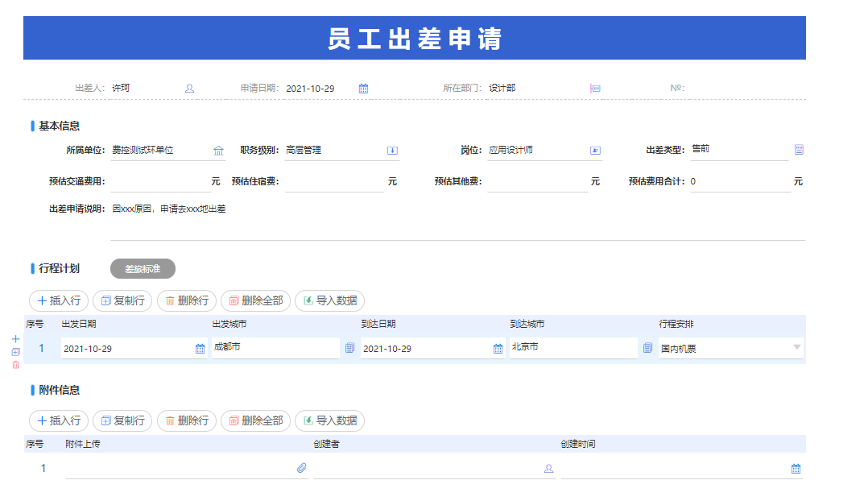Screen dimensions: 868x501
Task: Open the calendar icon for 申请日期
Action: pos(363,89)
